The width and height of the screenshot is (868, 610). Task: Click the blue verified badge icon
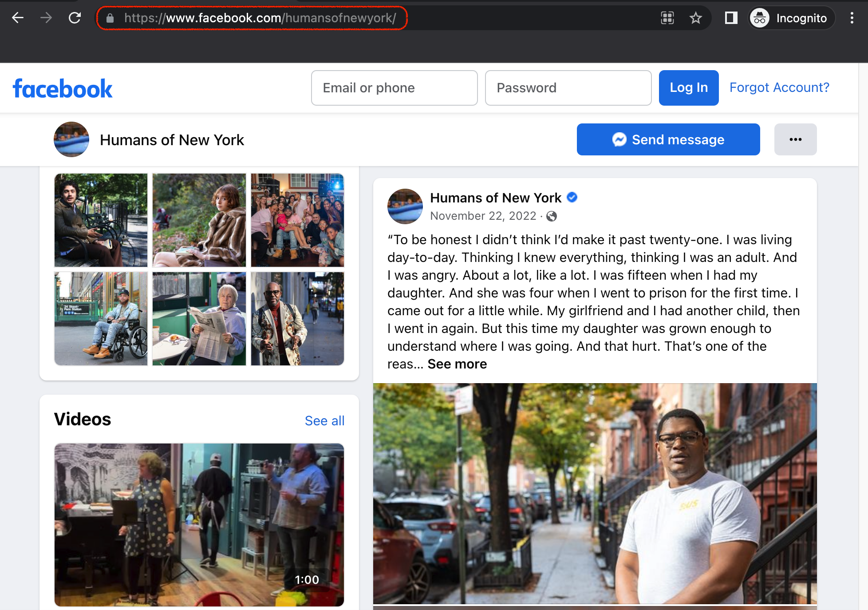[572, 197]
